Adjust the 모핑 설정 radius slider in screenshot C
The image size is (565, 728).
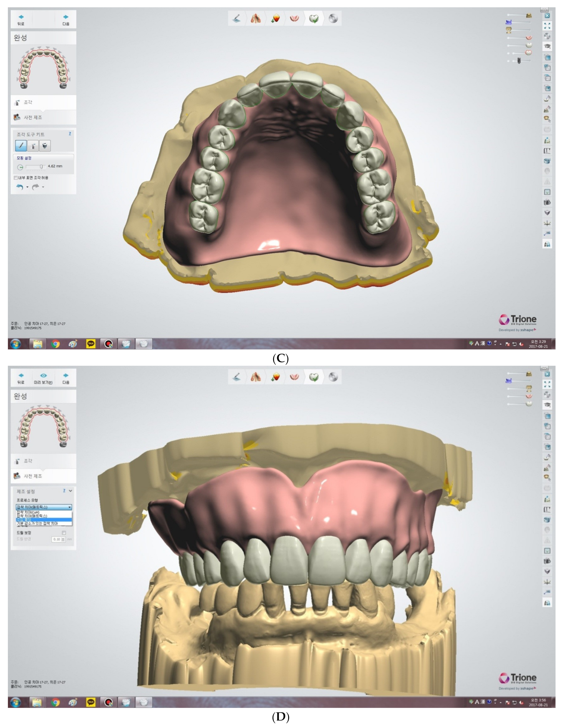click(x=36, y=167)
